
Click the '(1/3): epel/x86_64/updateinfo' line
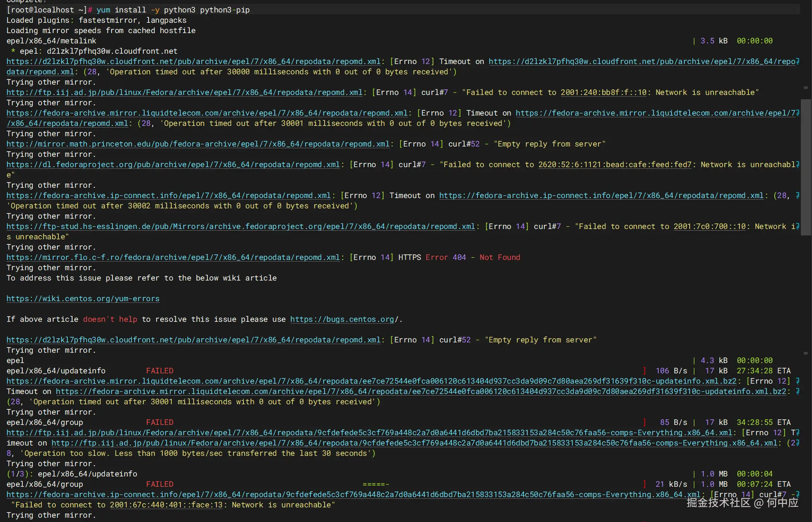click(72, 474)
